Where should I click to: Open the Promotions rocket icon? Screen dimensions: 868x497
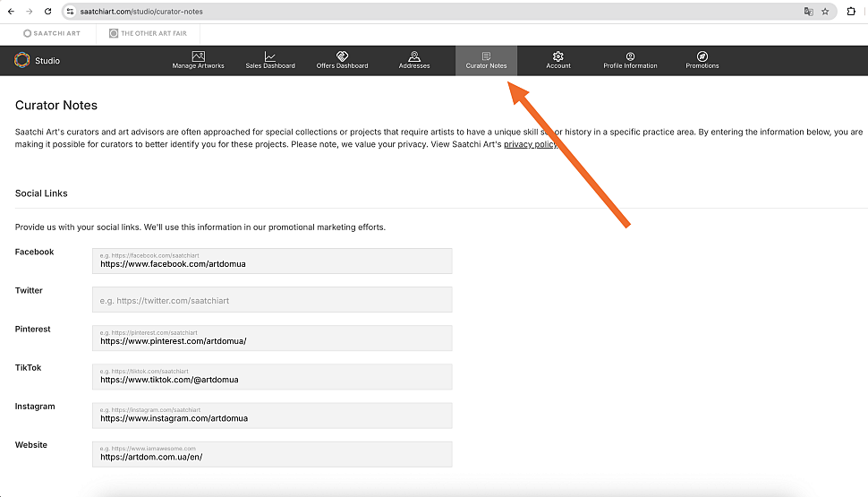702,56
